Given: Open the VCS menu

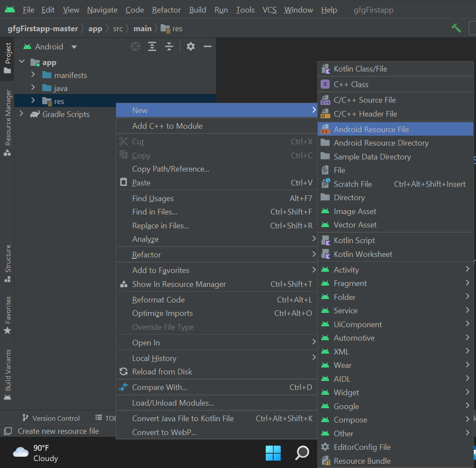Looking at the screenshot, I should tap(270, 10).
